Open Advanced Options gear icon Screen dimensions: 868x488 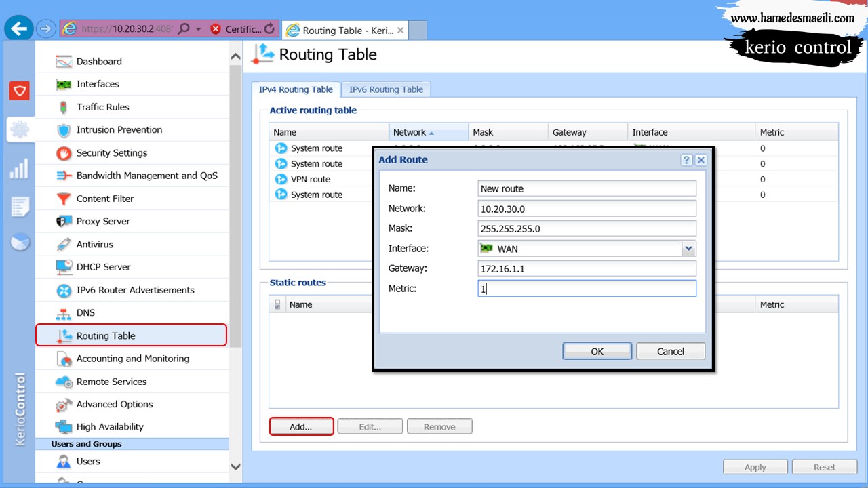pos(64,405)
